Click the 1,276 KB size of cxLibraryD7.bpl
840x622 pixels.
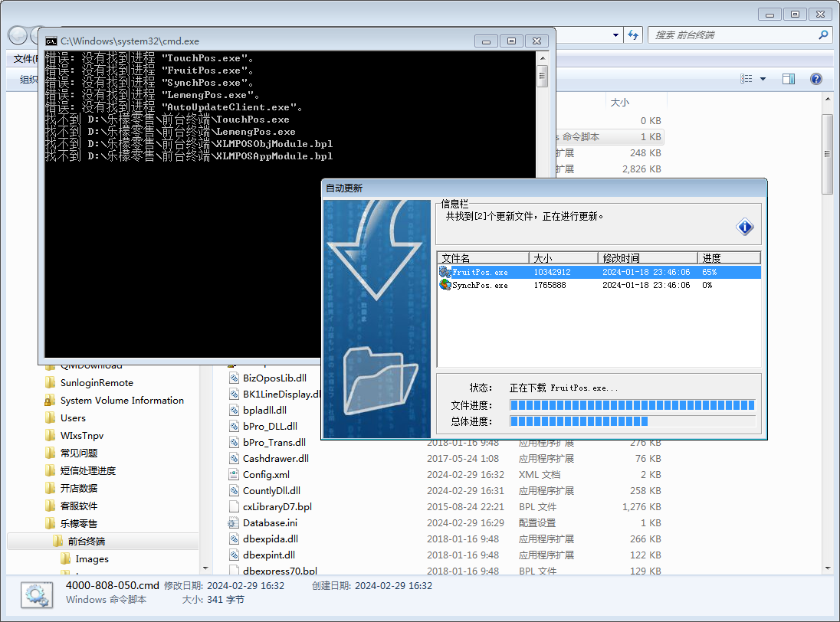pyautogui.click(x=641, y=507)
